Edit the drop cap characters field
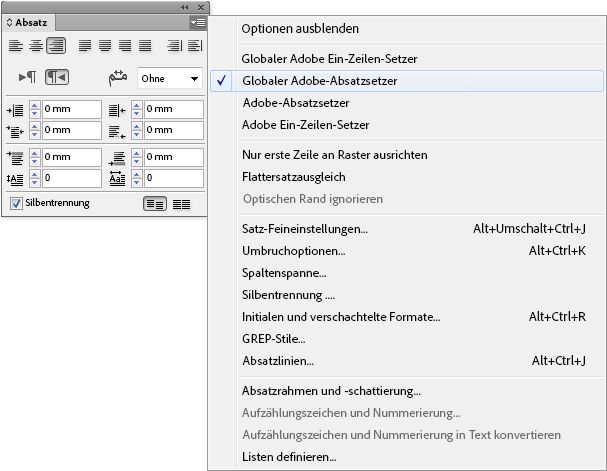607x471 pixels. (x=174, y=178)
